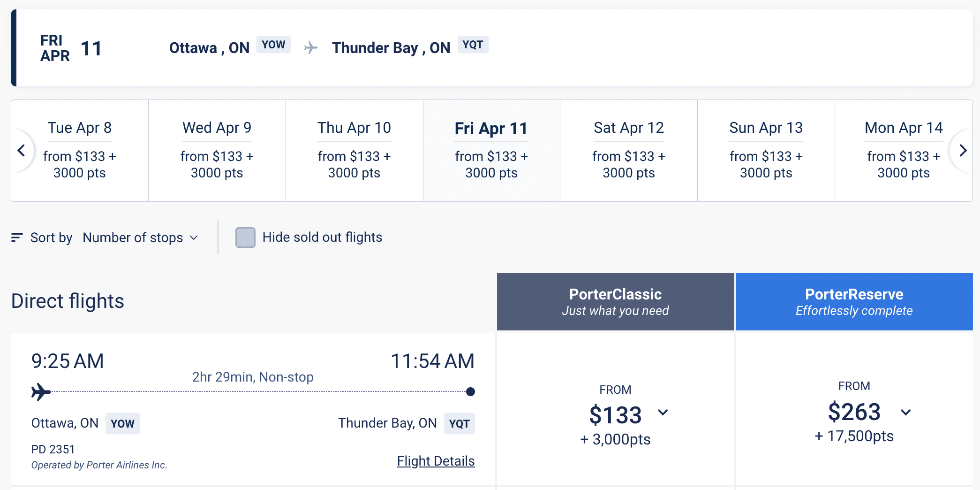Select the Mon Apr 14 date tab
Image resolution: width=980 pixels, height=490 pixels.
click(x=903, y=150)
